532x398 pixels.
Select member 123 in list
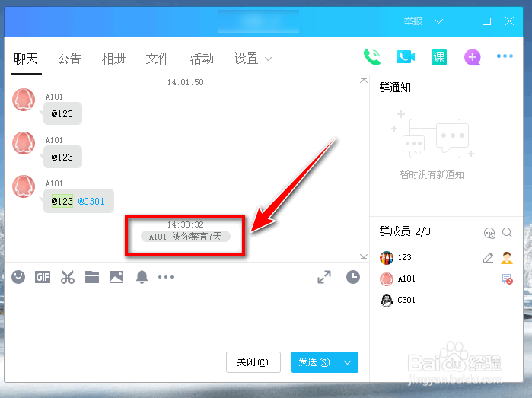pos(446,257)
